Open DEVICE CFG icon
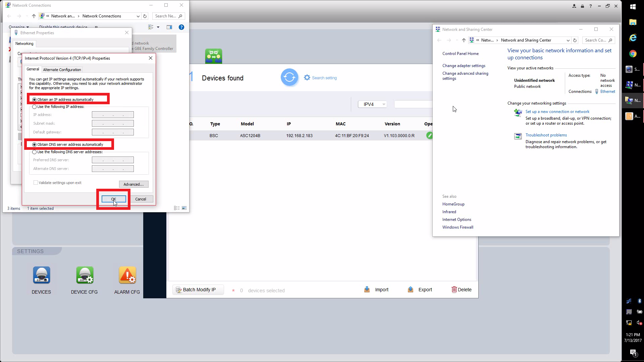This screenshot has width=644, height=362. 85,275
